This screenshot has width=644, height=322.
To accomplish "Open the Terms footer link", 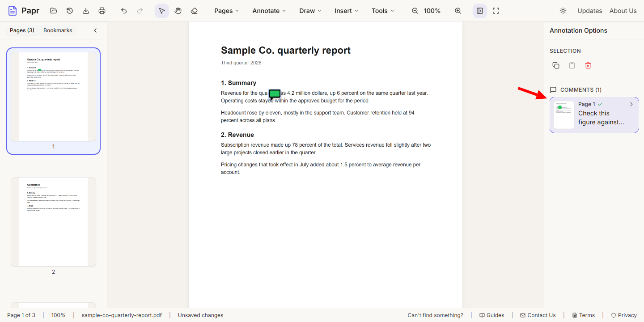I will (583, 315).
